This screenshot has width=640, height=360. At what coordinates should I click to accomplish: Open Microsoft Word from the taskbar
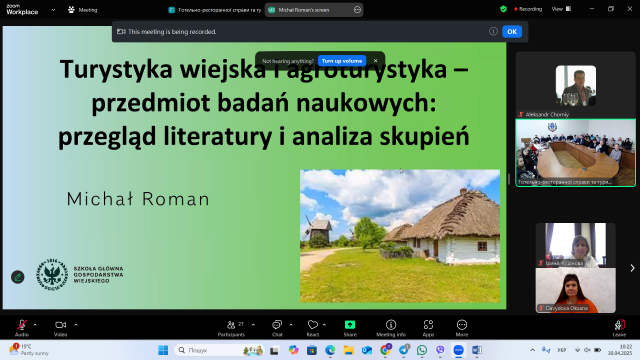pos(477,350)
